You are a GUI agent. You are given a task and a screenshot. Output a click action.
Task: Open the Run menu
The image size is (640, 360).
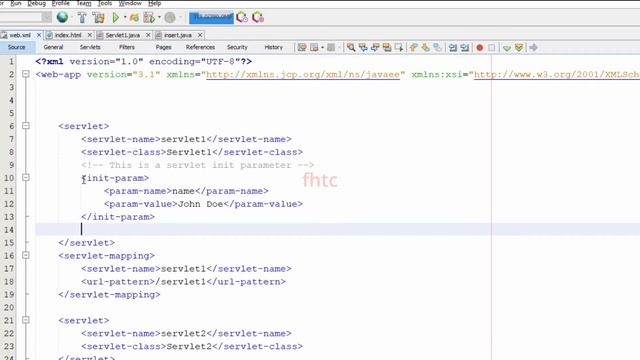(x=16, y=3)
